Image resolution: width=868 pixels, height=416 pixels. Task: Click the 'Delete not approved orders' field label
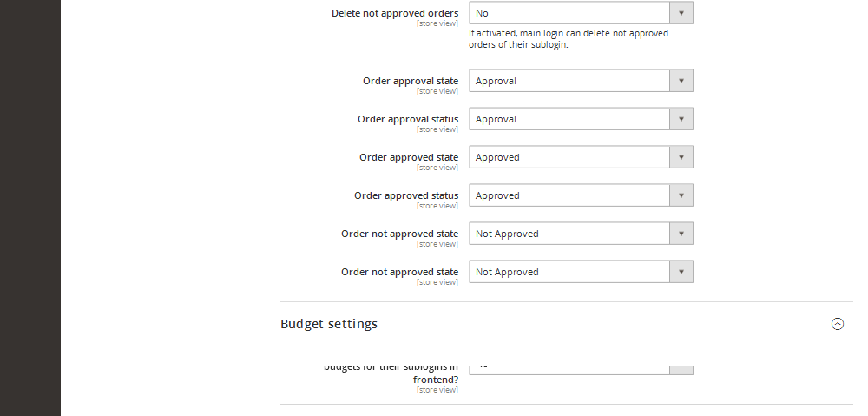tap(395, 13)
